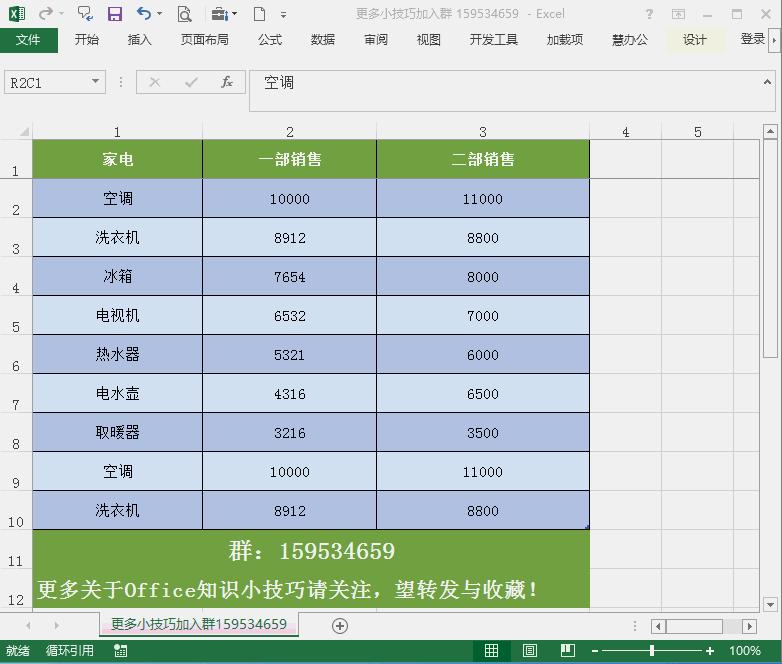Switch to the 插入 tab

[x=140, y=39]
